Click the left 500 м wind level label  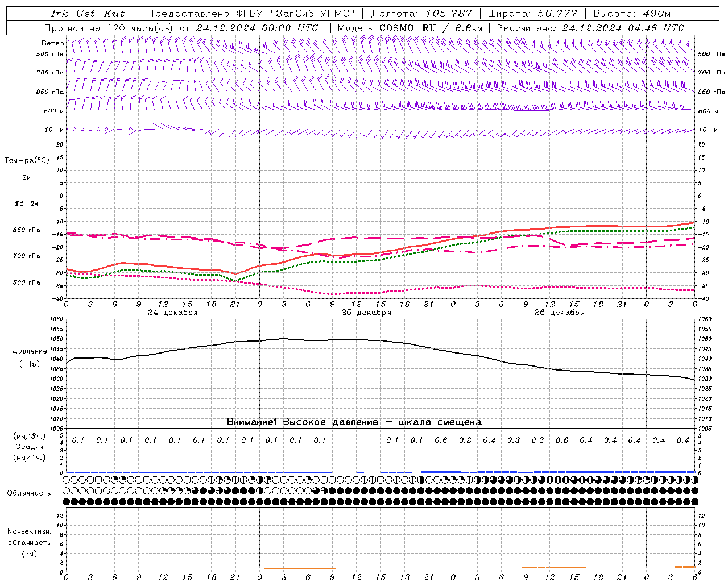(54, 111)
